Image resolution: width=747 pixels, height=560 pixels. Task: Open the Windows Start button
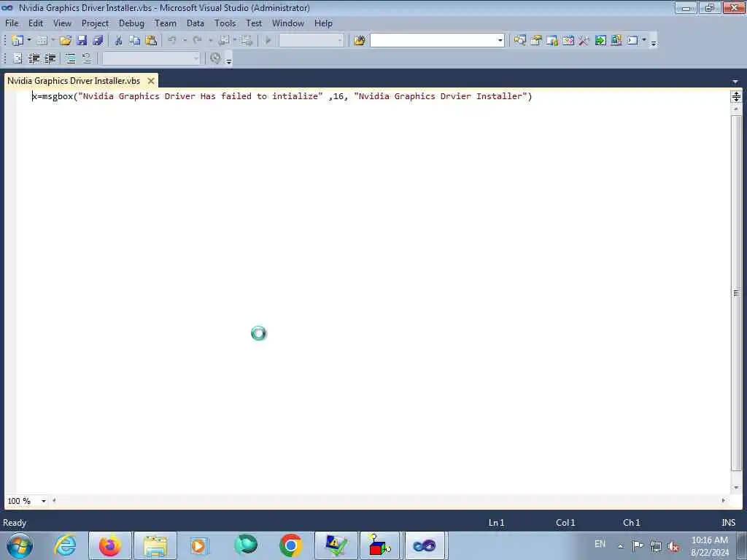click(x=20, y=545)
